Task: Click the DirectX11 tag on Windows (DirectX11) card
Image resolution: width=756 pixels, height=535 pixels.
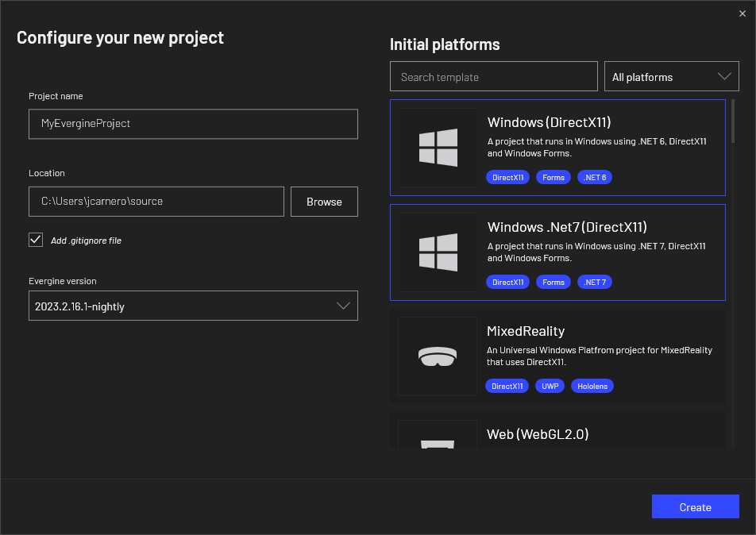Action: [507, 177]
